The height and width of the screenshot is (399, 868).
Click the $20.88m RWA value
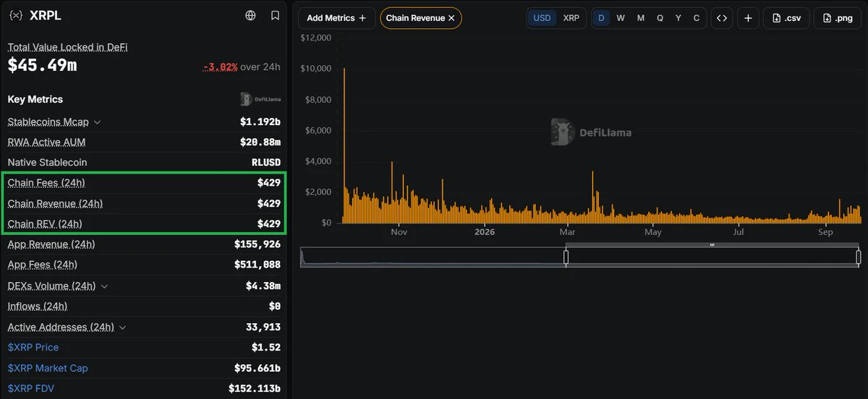pos(260,142)
